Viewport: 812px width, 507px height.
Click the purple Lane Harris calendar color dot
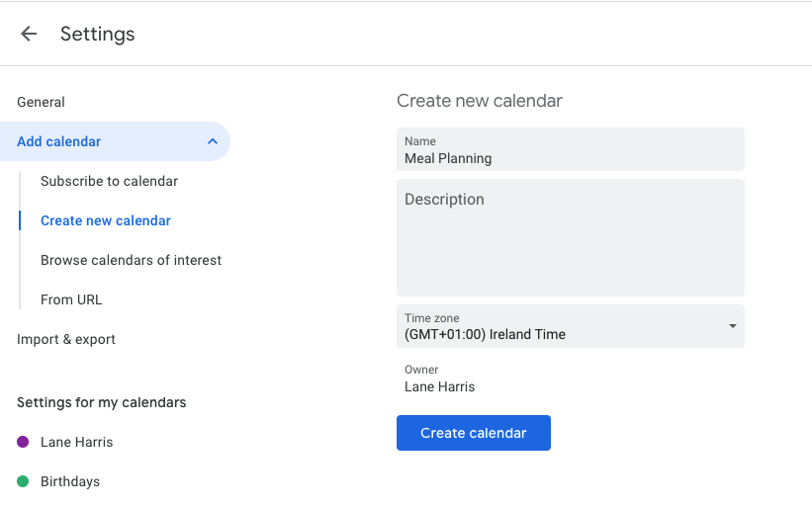[x=23, y=442]
